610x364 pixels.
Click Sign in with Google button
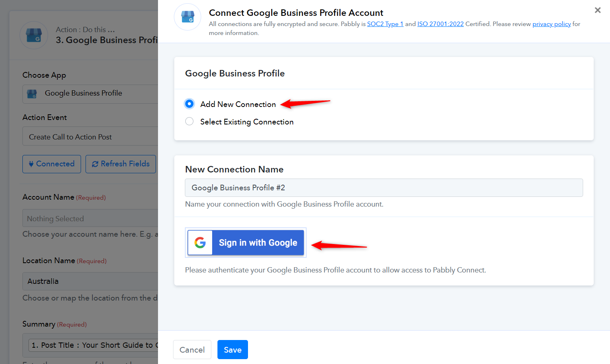pyautogui.click(x=246, y=243)
